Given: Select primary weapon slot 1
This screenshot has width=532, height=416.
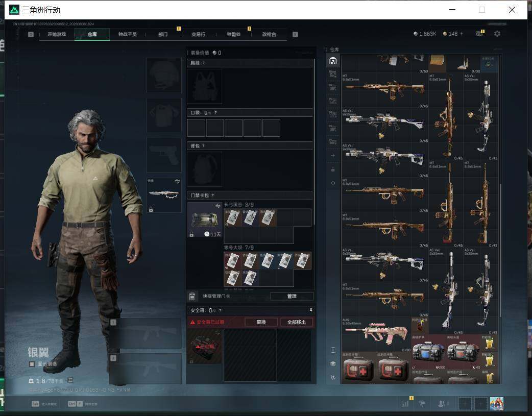Looking at the screenshot, I should pyautogui.click(x=145, y=333).
